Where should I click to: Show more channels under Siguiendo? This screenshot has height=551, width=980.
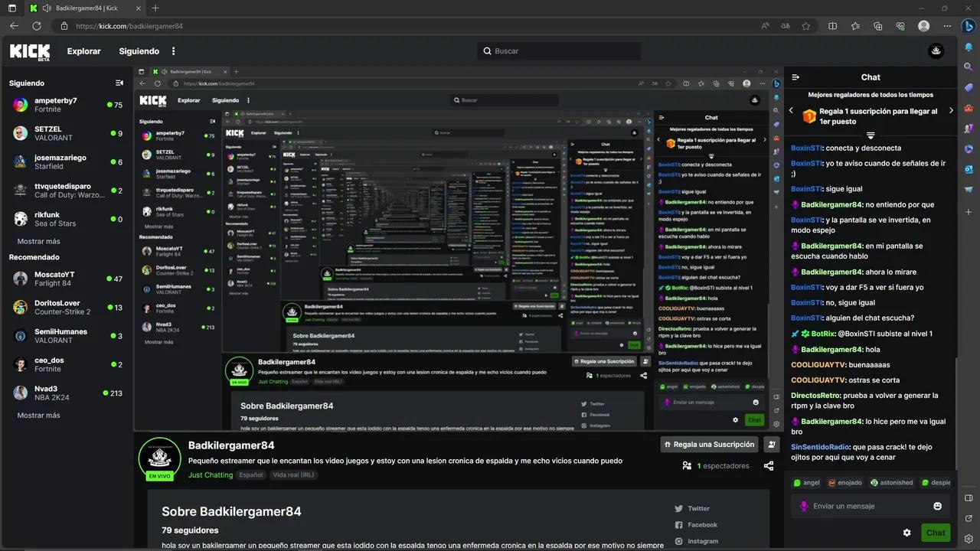pos(38,241)
